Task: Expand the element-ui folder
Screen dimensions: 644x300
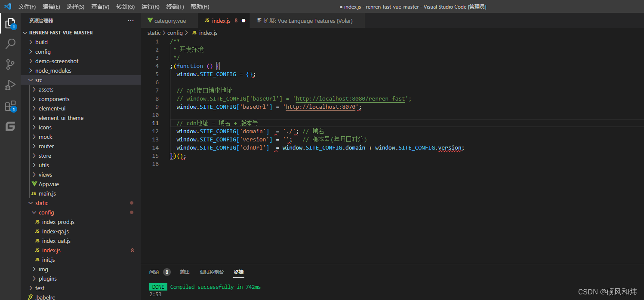Action: pos(80,108)
